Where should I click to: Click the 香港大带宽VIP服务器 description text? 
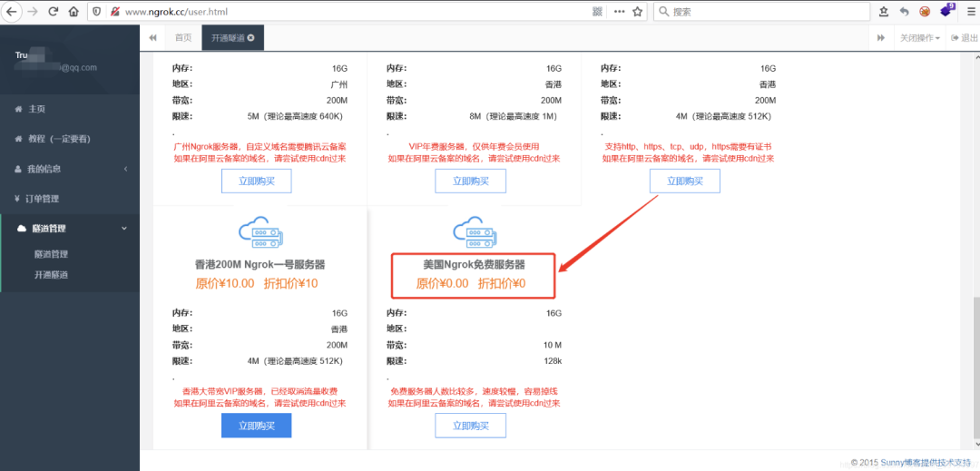click(260, 392)
